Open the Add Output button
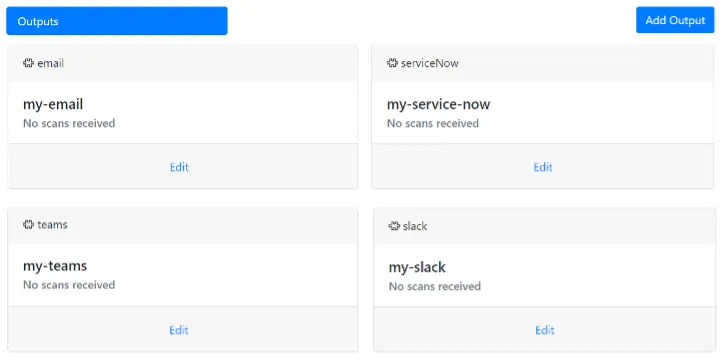This screenshot has width=728, height=360. tap(675, 20)
